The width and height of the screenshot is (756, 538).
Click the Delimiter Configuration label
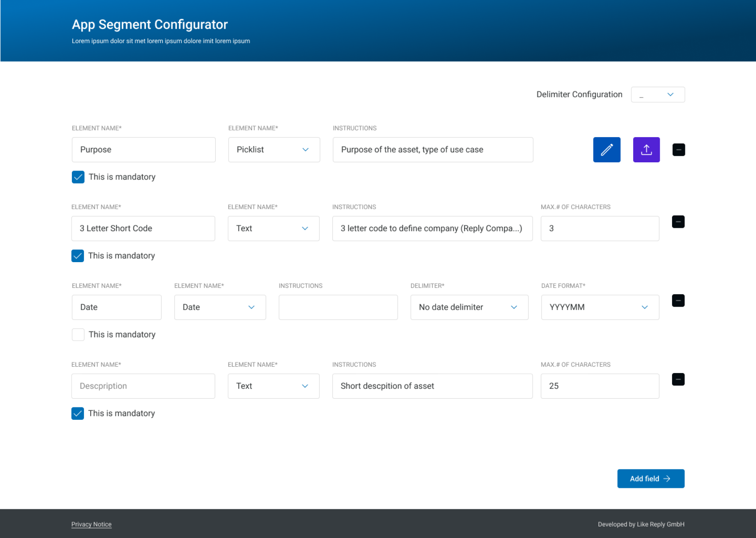(579, 94)
